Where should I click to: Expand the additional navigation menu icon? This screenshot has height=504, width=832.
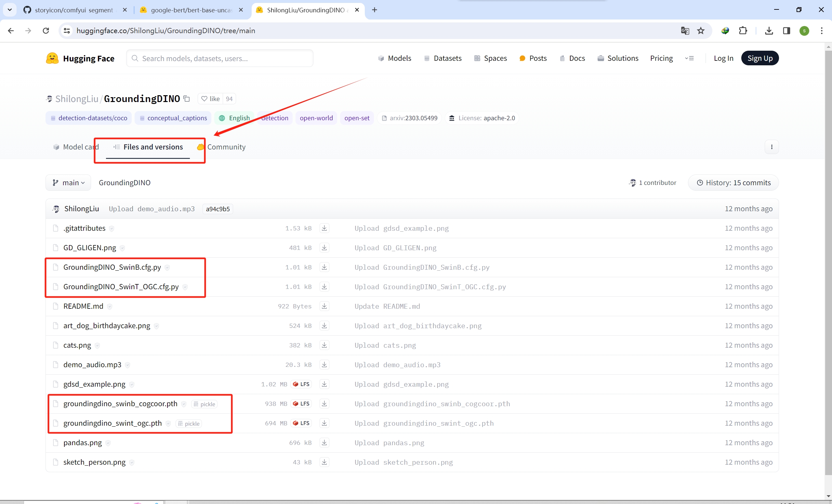pyautogui.click(x=690, y=58)
